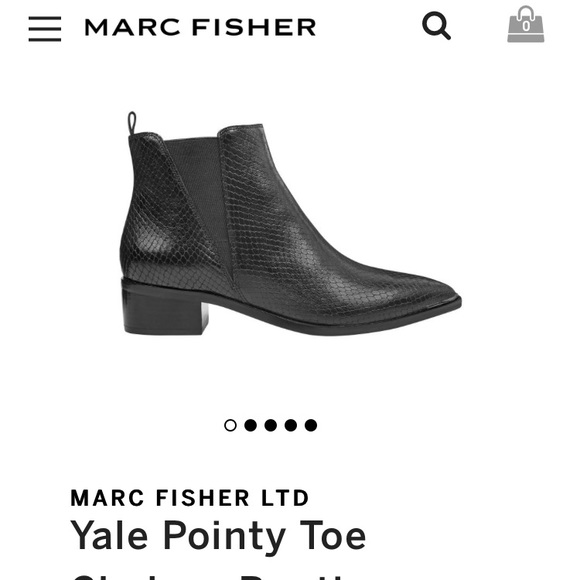Screen dimensions: 580x580
Task: Select the last carousel dot
Action: pyautogui.click(x=311, y=425)
